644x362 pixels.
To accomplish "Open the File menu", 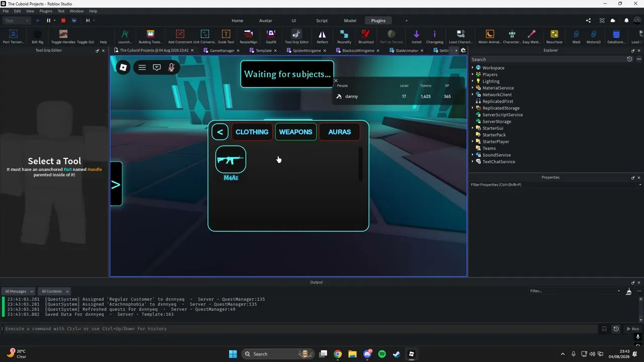I will pyautogui.click(x=6, y=11).
